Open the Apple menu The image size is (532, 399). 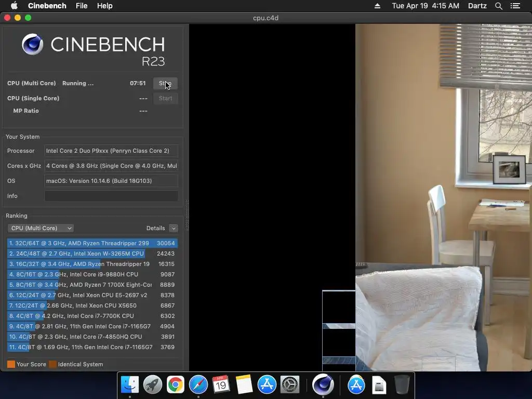coord(14,6)
